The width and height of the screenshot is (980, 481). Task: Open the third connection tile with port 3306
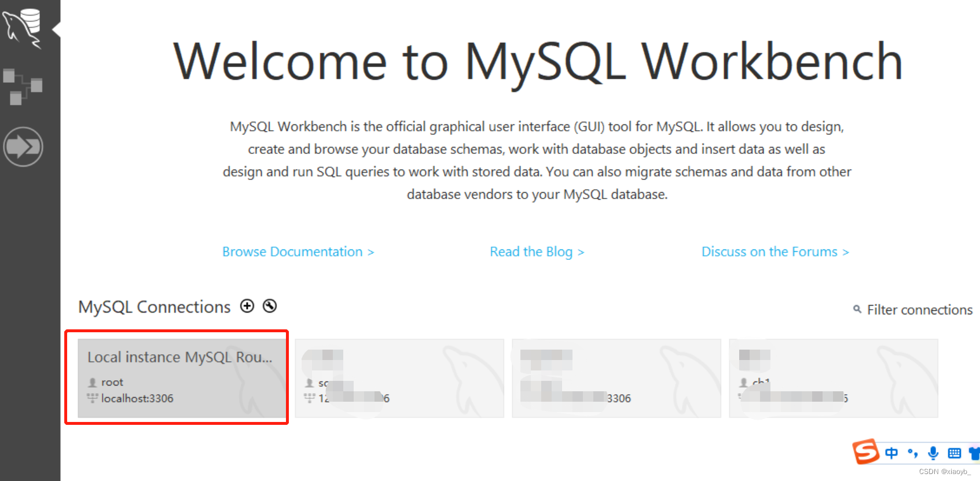[x=616, y=378]
